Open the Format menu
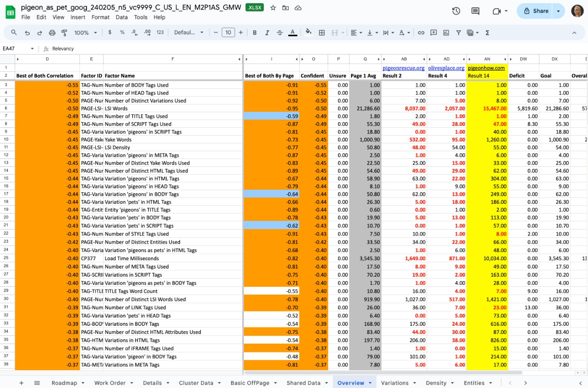588x388 pixels. 100,17
